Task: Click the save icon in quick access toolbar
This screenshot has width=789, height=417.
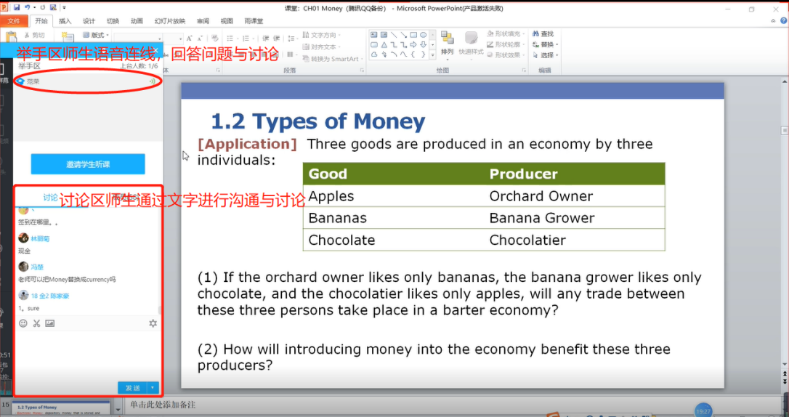Action: click(x=17, y=7)
